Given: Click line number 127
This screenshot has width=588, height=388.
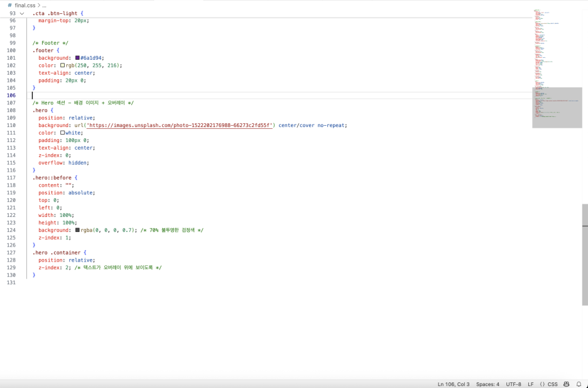Looking at the screenshot, I should [x=11, y=253].
